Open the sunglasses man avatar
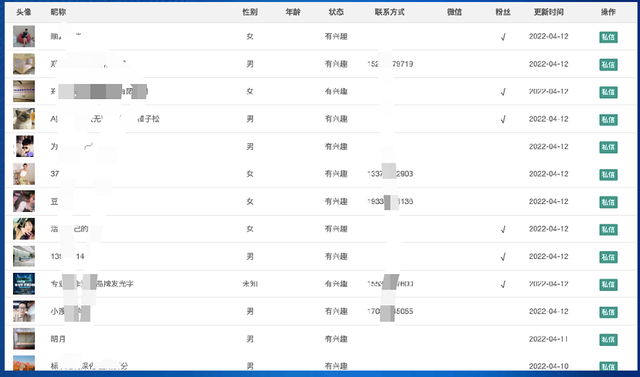The image size is (640, 377). (x=24, y=146)
